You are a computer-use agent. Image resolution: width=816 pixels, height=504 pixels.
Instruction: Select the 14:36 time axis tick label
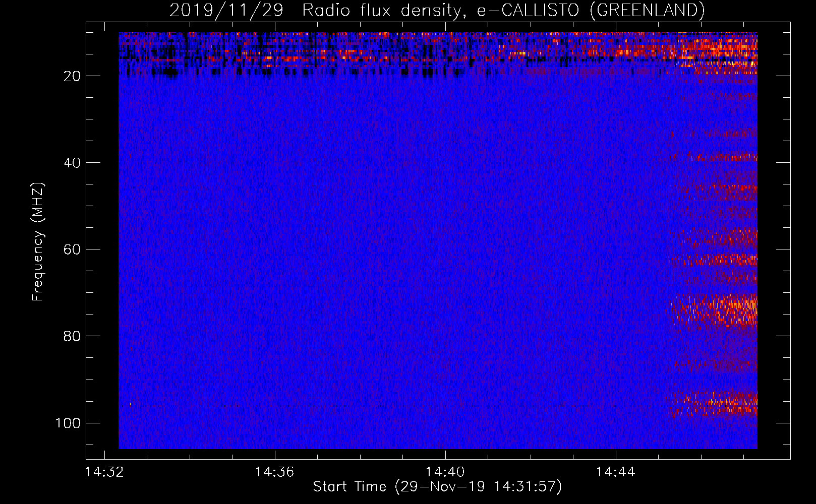coord(274,472)
